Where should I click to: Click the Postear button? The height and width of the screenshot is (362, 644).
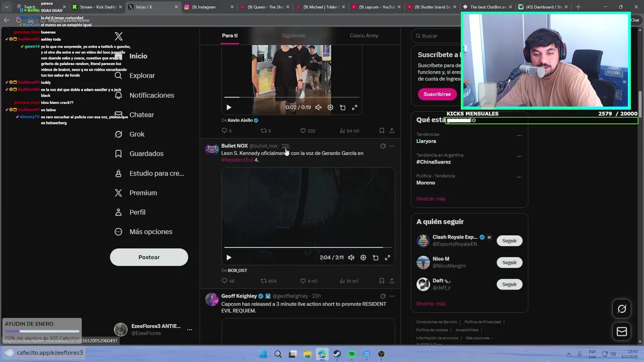149,257
